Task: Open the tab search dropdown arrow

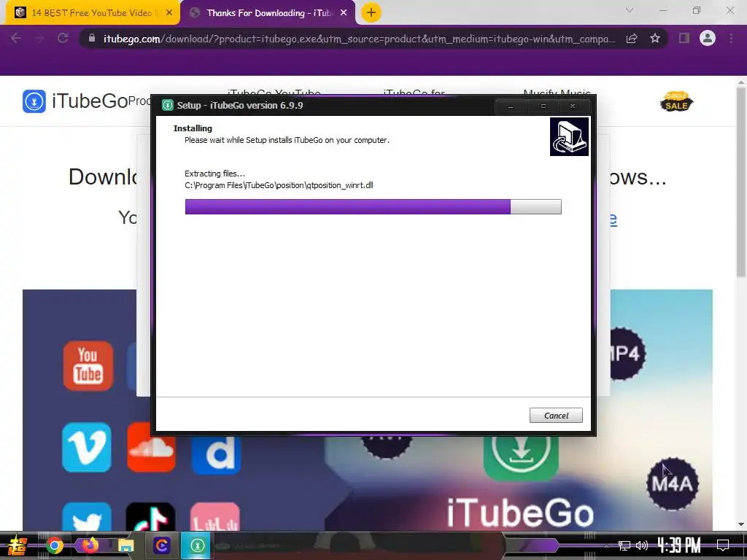Action: pos(630,10)
